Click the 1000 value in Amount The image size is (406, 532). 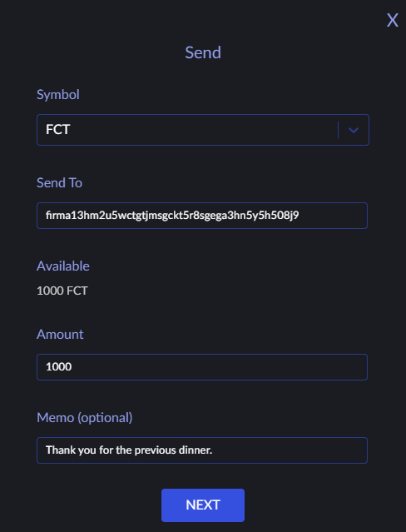pos(59,367)
